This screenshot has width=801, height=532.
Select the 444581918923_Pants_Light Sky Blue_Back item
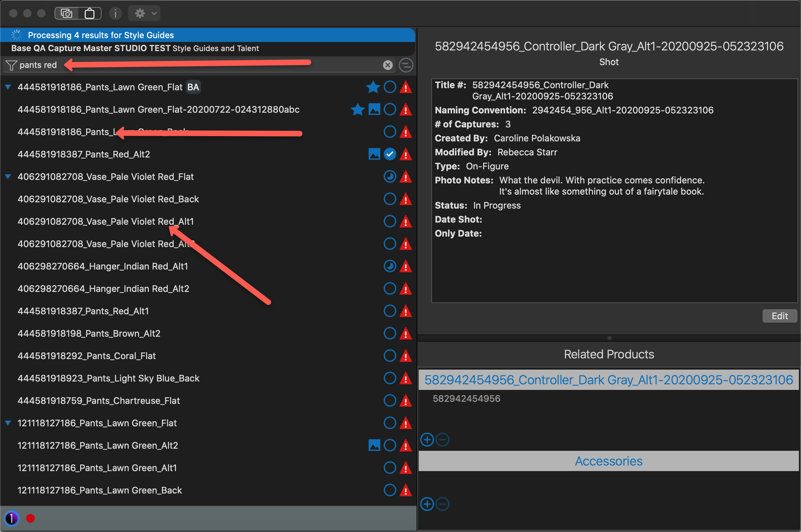pos(109,378)
